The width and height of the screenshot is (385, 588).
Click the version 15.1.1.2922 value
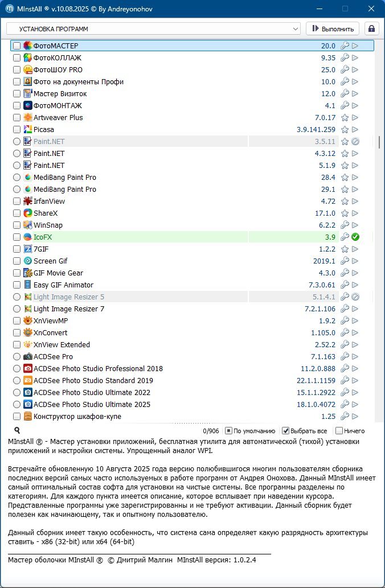(x=316, y=393)
